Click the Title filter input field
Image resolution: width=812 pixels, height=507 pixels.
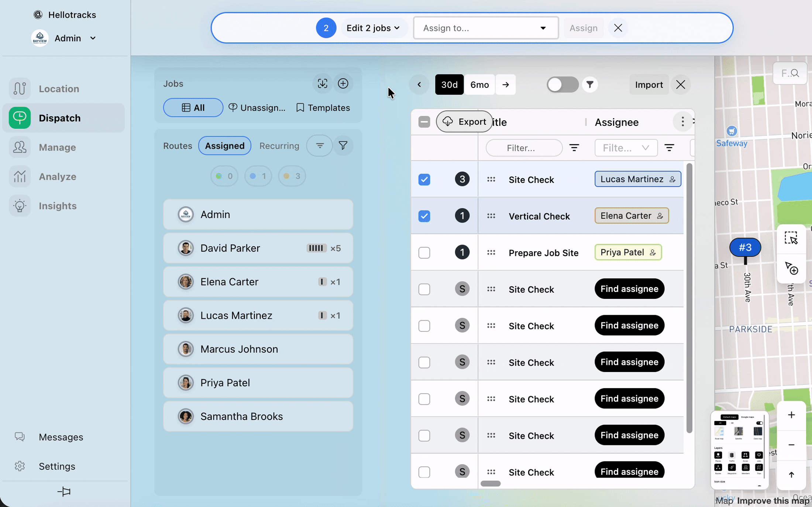pos(524,148)
